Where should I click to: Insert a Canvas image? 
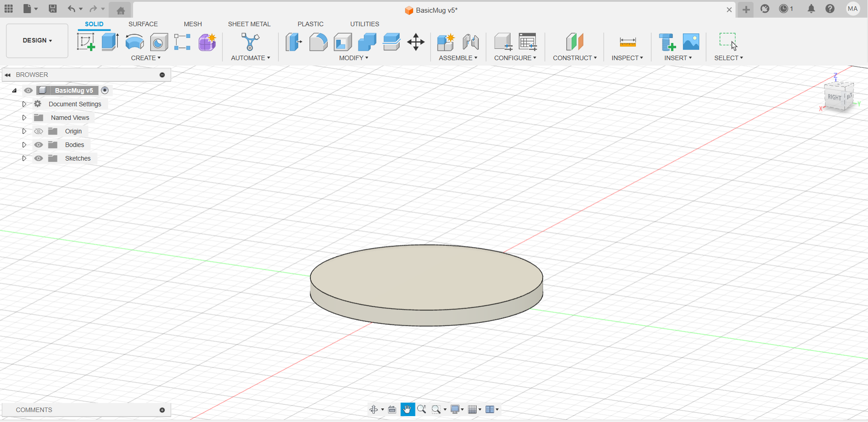click(x=690, y=42)
